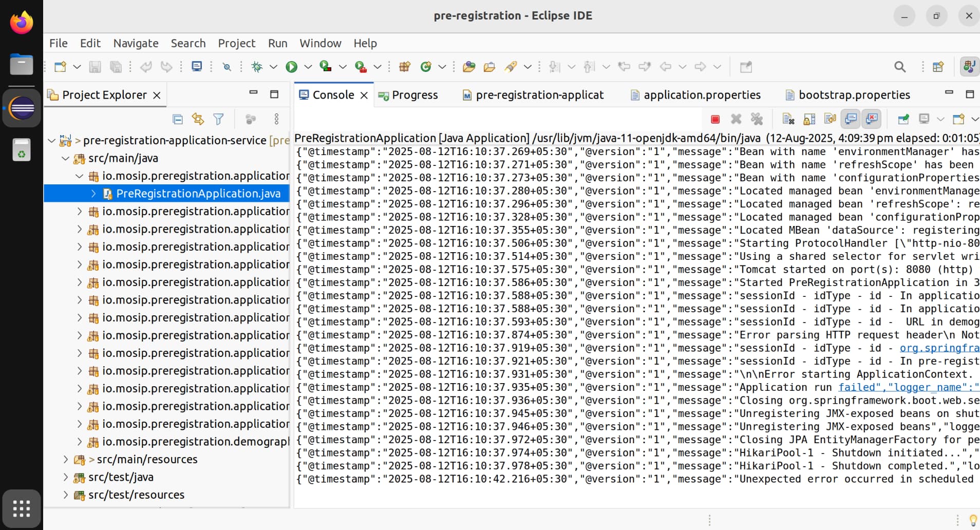Expand the src/main/resources folder

(65, 459)
